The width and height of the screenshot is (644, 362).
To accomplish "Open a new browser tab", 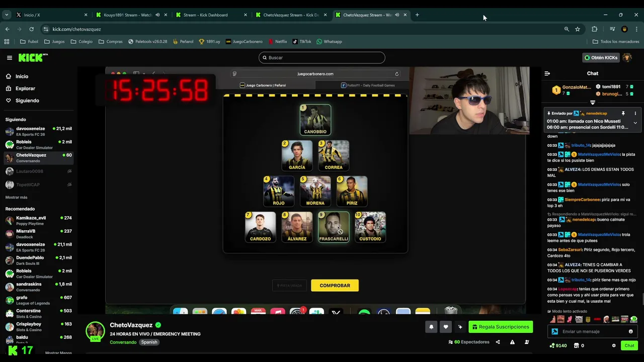I will coord(417,15).
